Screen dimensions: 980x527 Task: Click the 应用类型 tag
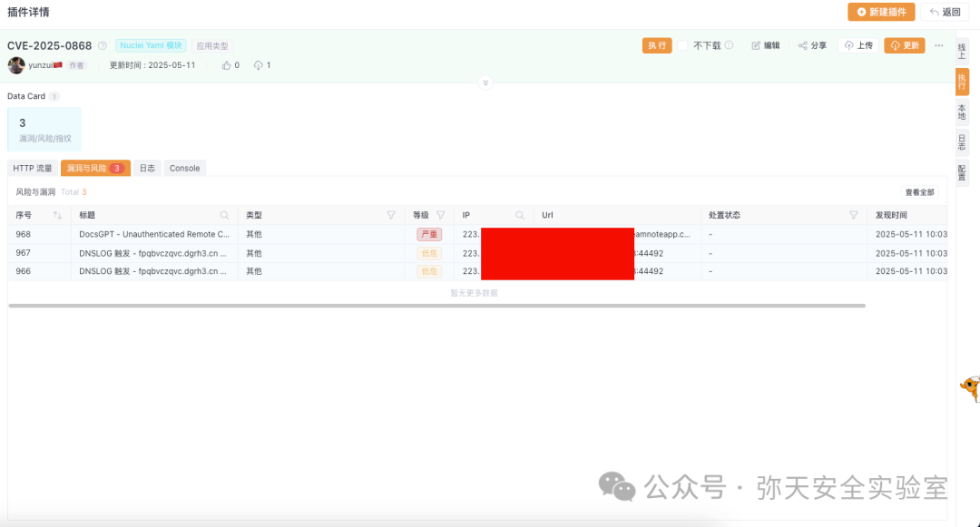click(211, 46)
